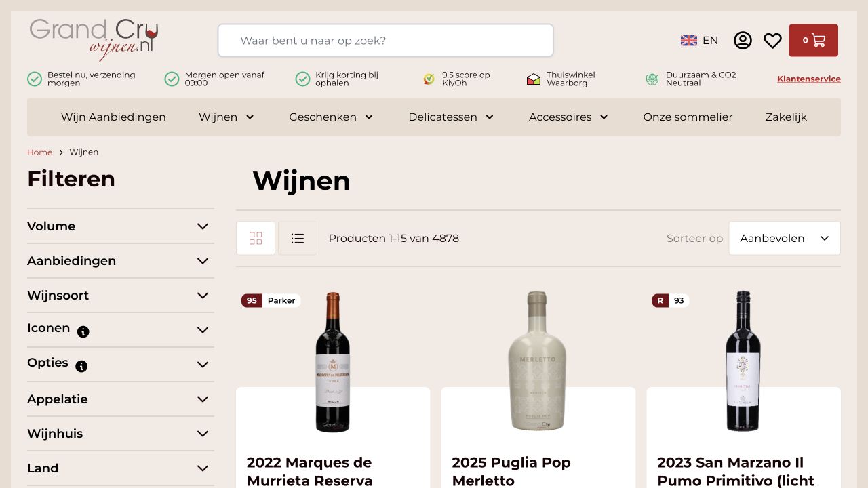Go to Home breadcrumb link
Image resolution: width=868 pixels, height=488 pixels.
coord(39,152)
